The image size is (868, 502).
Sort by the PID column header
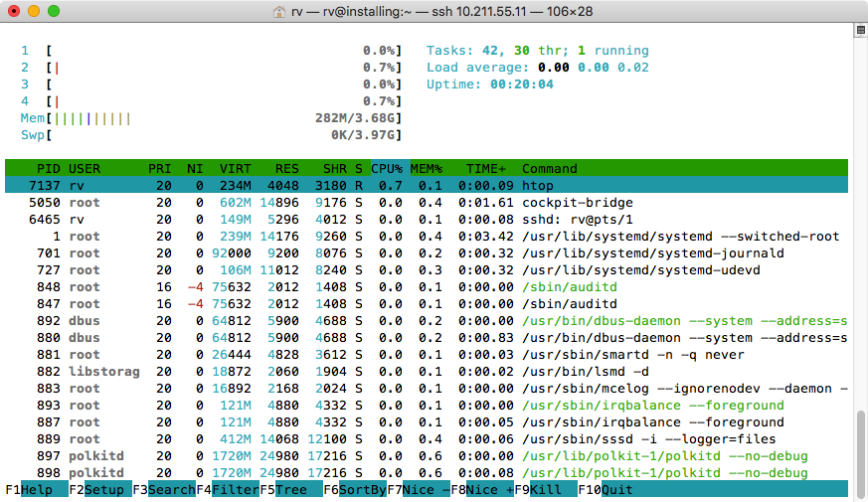coord(48,168)
